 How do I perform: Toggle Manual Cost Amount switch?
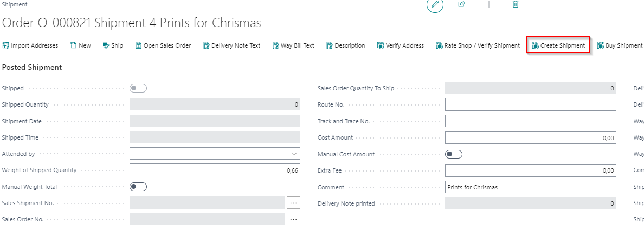454,154
